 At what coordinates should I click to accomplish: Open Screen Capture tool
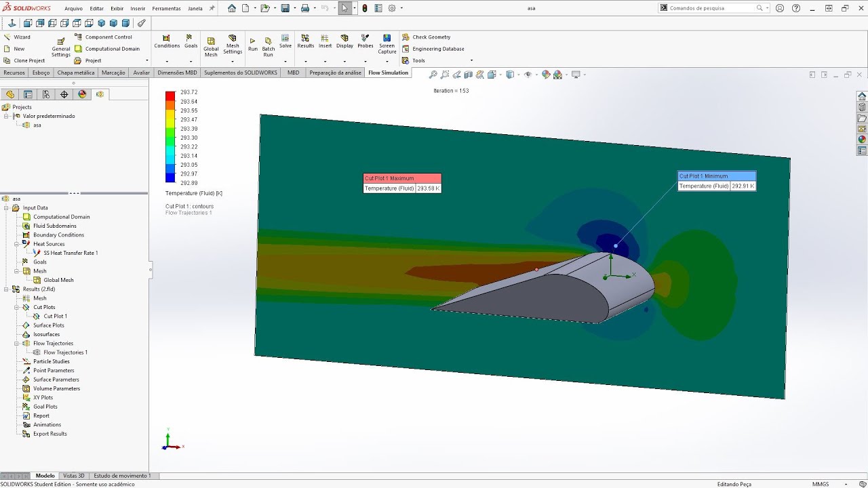tap(387, 45)
